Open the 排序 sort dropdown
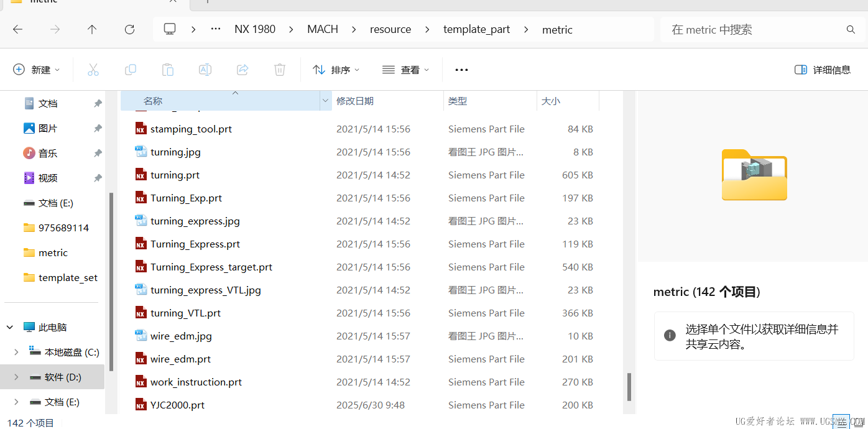This screenshot has width=868, height=429. point(336,70)
